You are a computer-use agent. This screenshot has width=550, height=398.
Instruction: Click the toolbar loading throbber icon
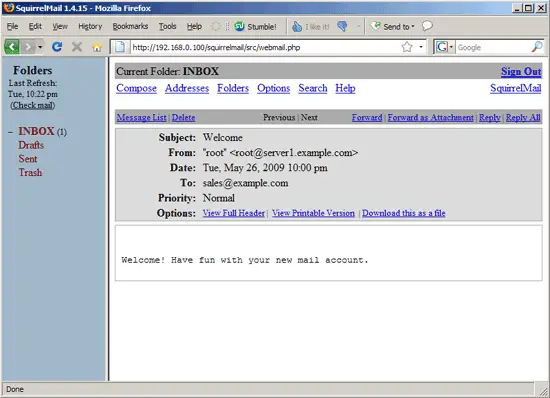pos(216,26)
